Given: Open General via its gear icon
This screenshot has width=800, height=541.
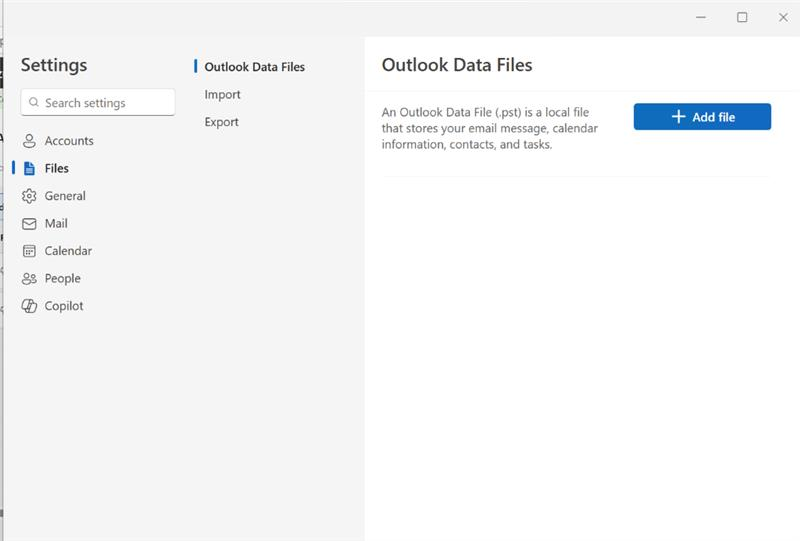Looking at the screenshot, I should click(x=29, y=196).
